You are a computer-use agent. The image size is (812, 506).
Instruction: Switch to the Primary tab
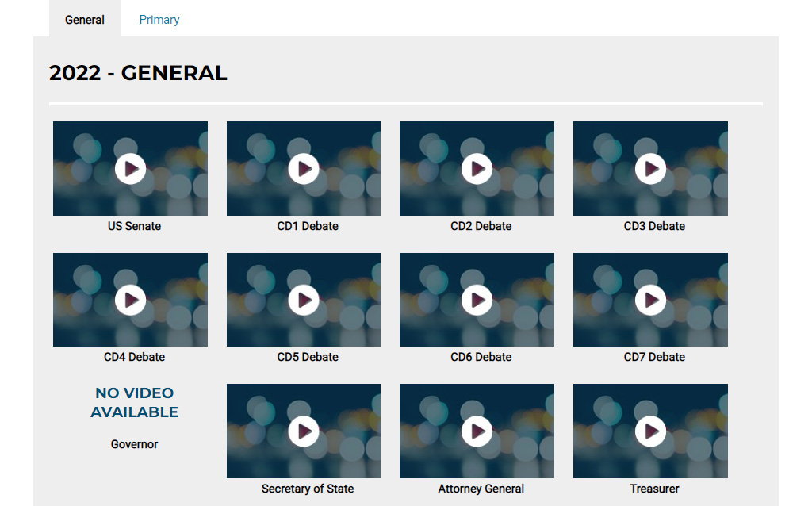point(159,20)
